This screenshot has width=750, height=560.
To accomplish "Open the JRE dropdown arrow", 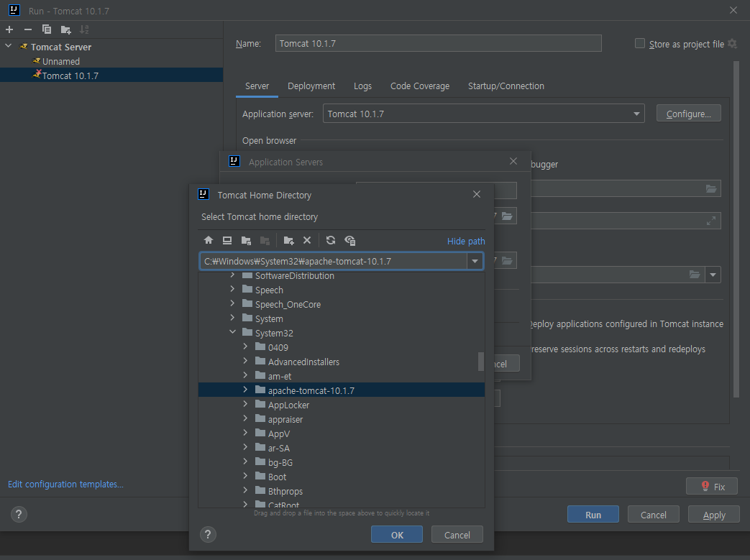I will (713, 275).
